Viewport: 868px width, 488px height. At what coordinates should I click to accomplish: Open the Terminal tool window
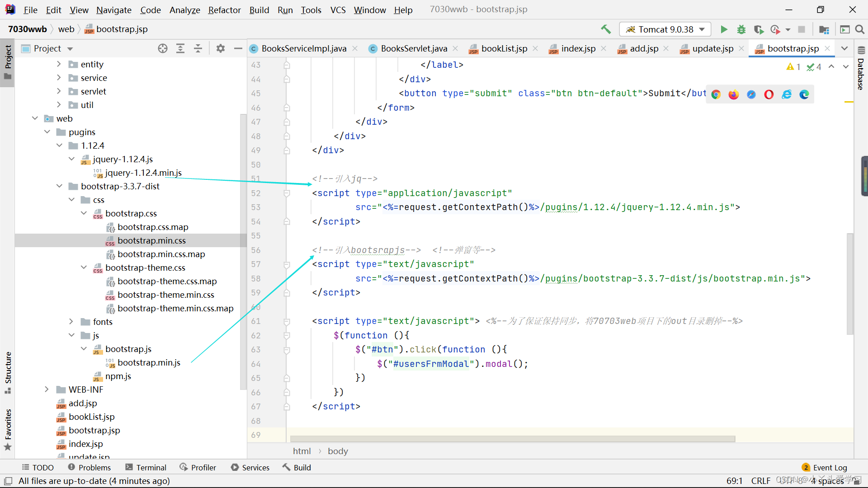pyautogui.click(x=146, y=468)
